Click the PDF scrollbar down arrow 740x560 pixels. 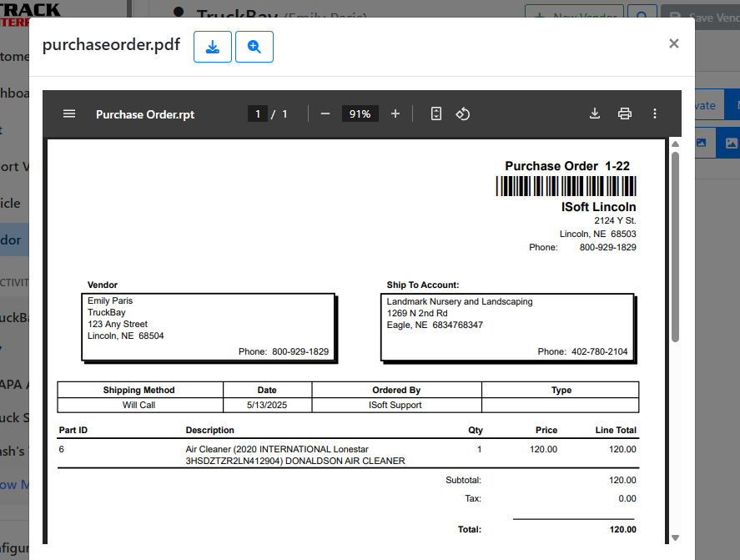pyautogui.click(x=675, y=537)
